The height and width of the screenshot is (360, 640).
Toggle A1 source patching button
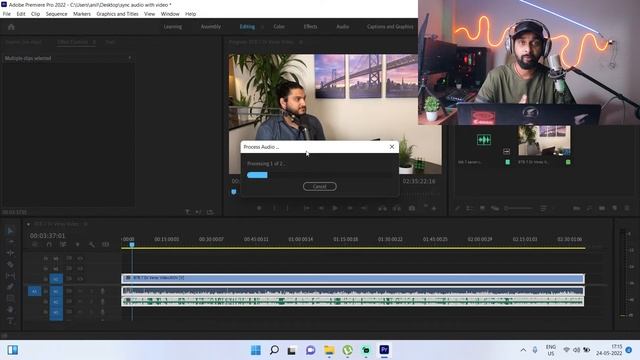34,291
